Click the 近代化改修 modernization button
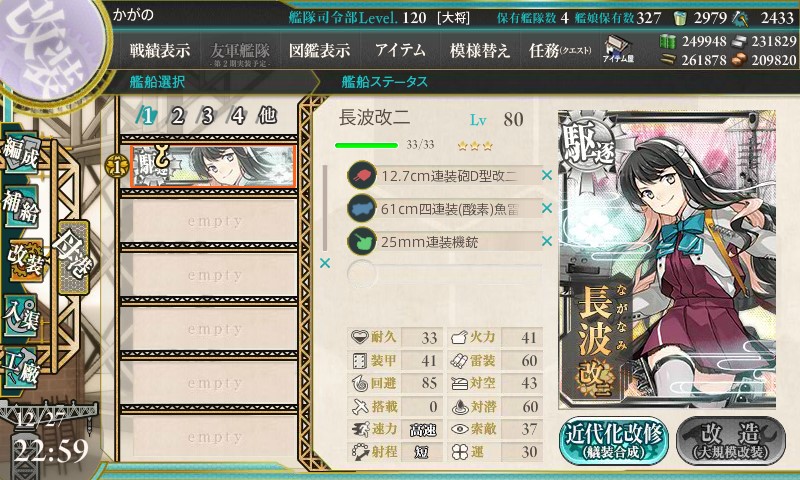 (614, 441)
